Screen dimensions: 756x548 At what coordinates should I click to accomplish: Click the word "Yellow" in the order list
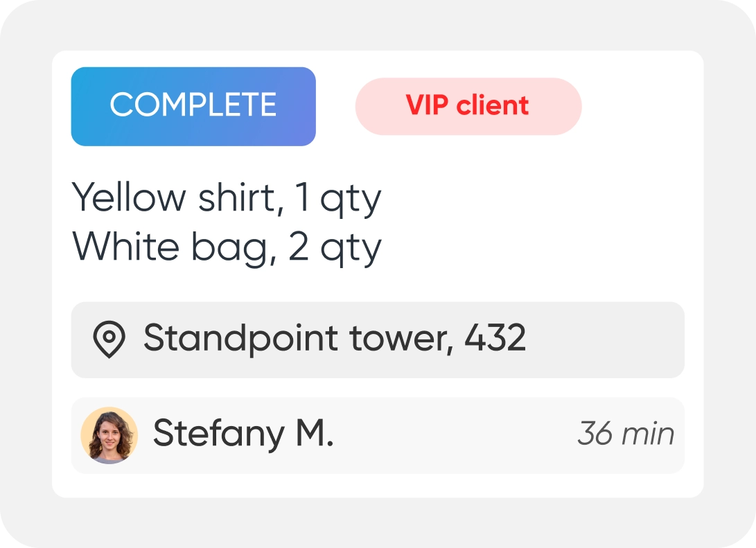point(130,199)
